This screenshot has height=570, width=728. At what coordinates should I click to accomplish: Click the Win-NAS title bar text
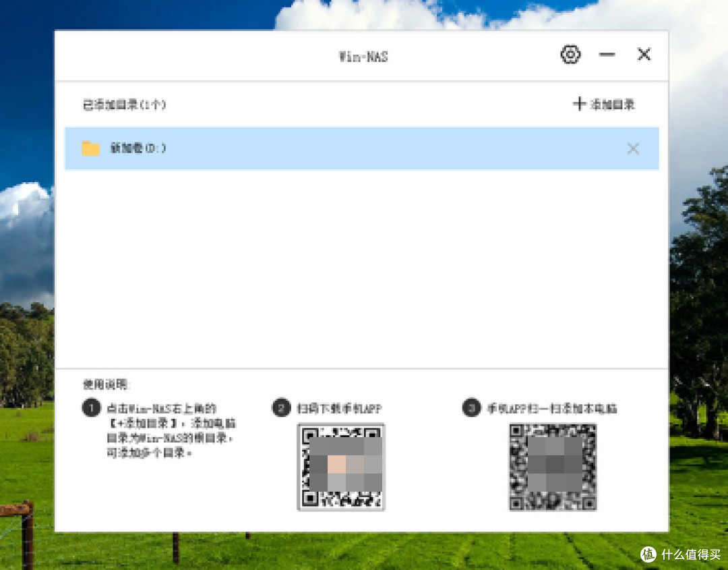click(x=362, y=57)
